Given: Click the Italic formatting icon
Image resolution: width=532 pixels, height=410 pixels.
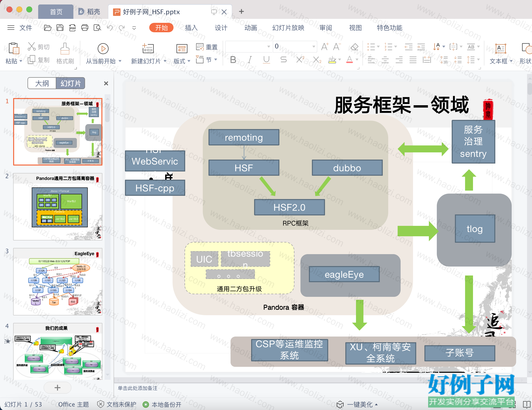Looking at the screenshot, I should click(x=250, y=60).
